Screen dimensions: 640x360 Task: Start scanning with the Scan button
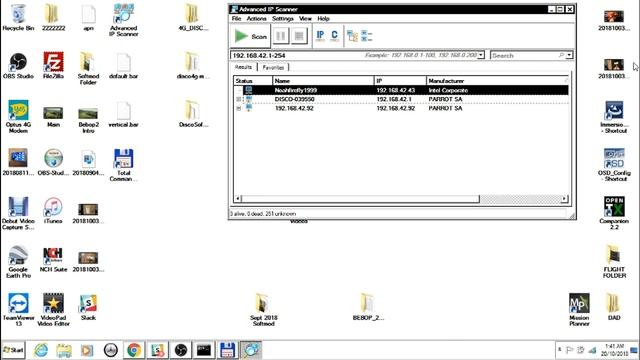tap(250, 36)
